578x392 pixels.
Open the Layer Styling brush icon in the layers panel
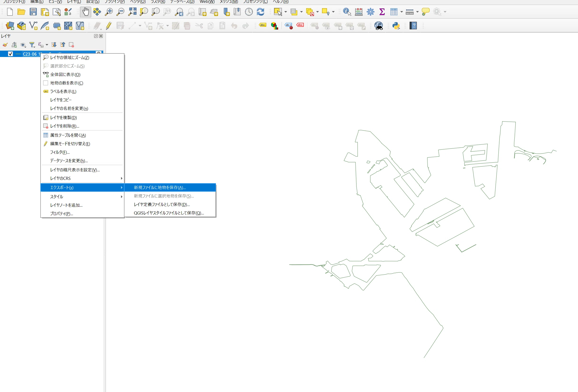(x=5, y=45)
